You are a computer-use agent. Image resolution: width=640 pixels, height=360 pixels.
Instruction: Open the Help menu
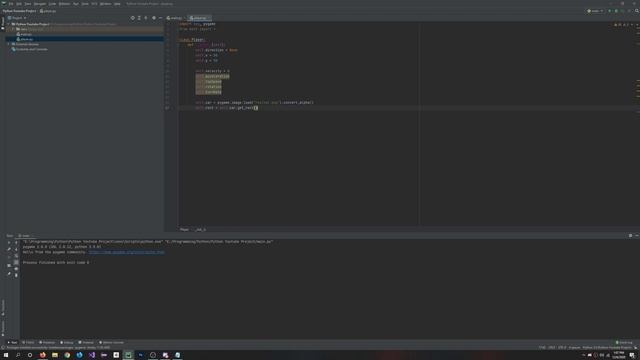(117, 4)
